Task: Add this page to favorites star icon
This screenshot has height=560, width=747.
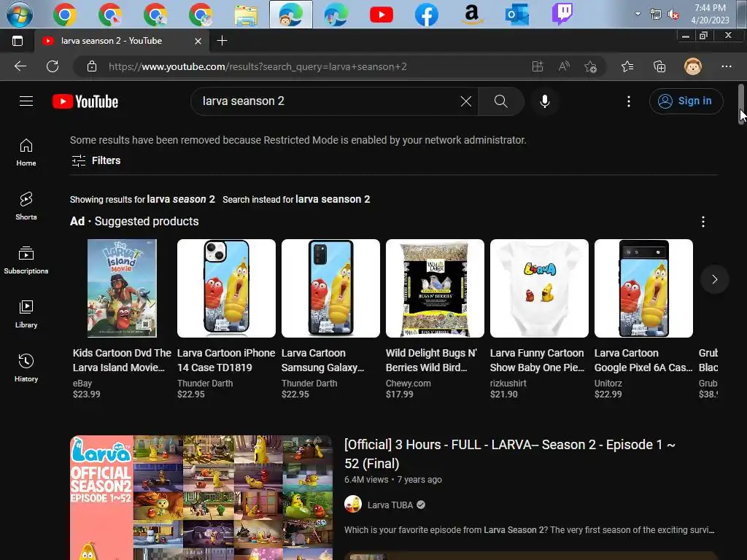Action: 591,66
